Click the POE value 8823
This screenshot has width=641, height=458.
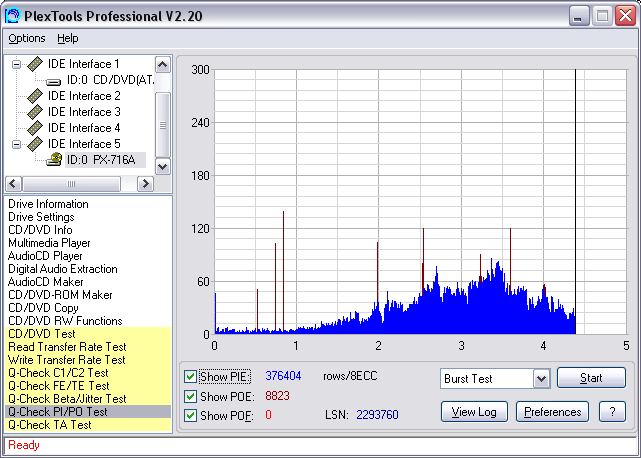(277, 396)
